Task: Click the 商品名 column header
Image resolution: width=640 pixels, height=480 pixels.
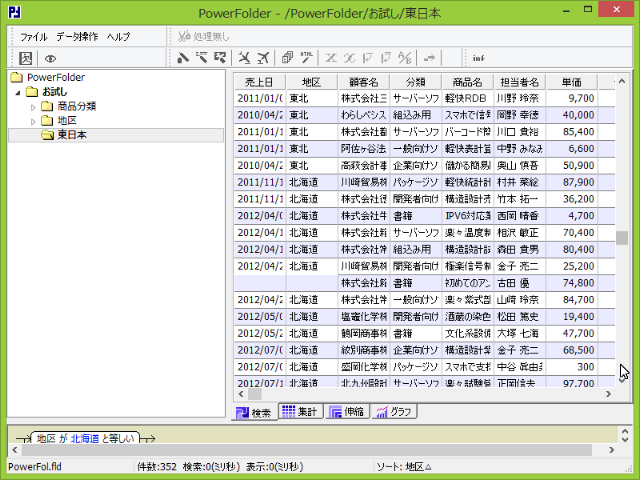Action: coord(467,82)
